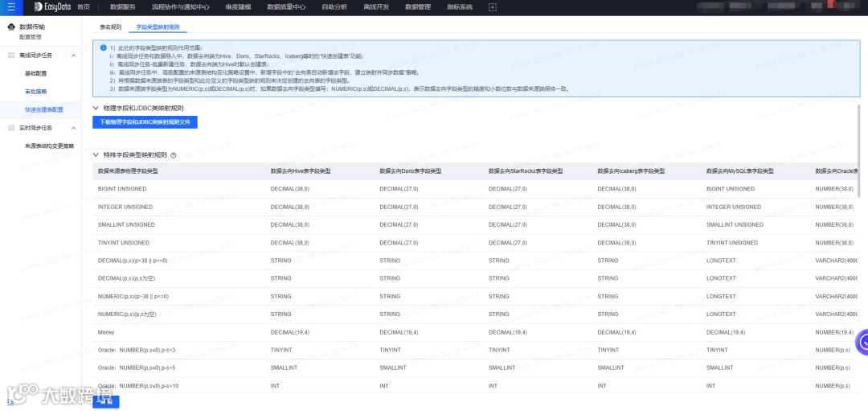Click the vertical scrollbar on the right
This screenshot has width=868, height=411.
click(x=858, y=150)
